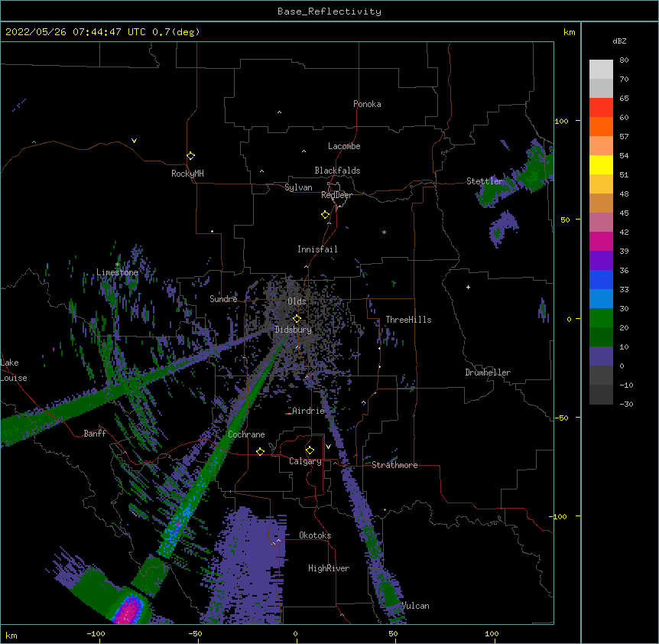Click the yellow radar site marker near Didsbury
The height and width of the screenshot is (644, 659).
[297, 318]
